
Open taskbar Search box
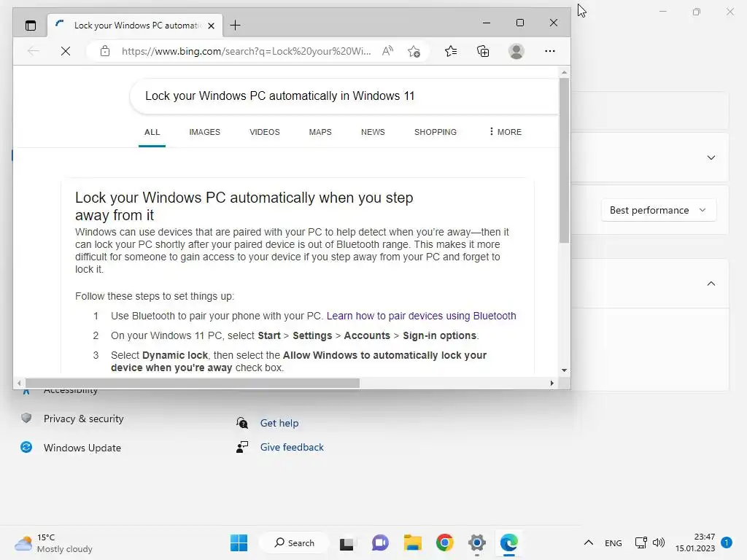(294, 542)
